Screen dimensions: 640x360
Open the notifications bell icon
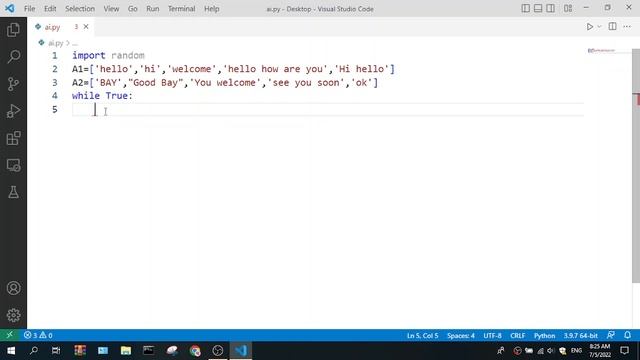(627, 335)
